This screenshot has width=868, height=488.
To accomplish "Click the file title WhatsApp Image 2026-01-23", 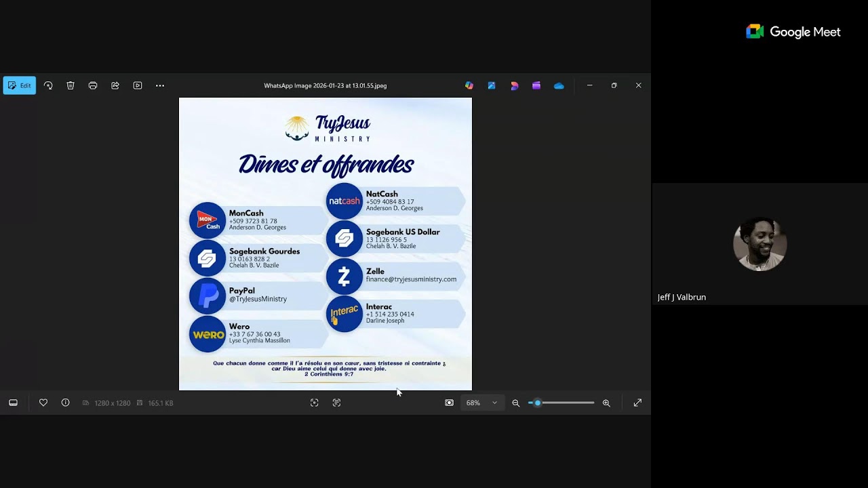I will point(325,85).
